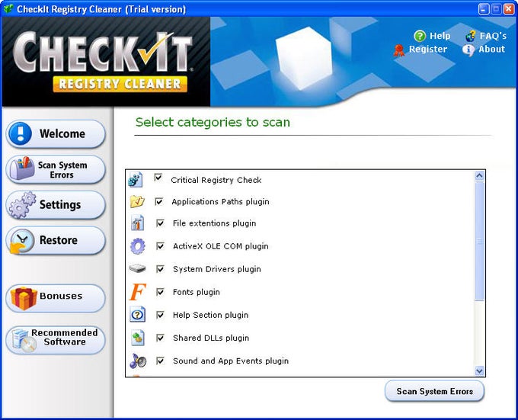Uncheck the Fonts plugin checkbox
518x420 pixels.
[160, 292]
